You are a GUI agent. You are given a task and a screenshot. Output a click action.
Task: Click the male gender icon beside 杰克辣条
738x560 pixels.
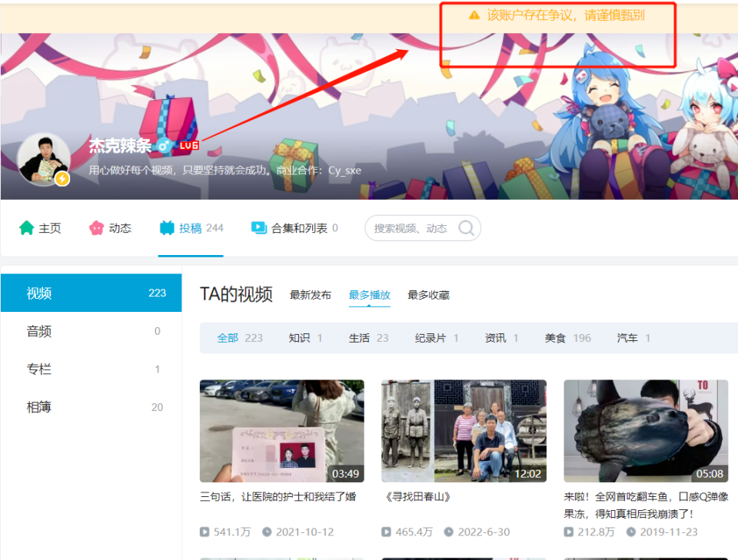164,146
